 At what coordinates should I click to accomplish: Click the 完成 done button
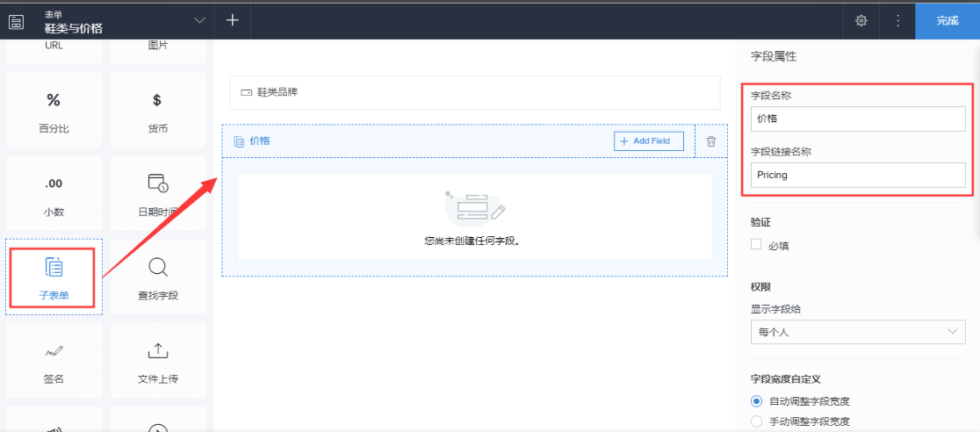pos(947,20)
